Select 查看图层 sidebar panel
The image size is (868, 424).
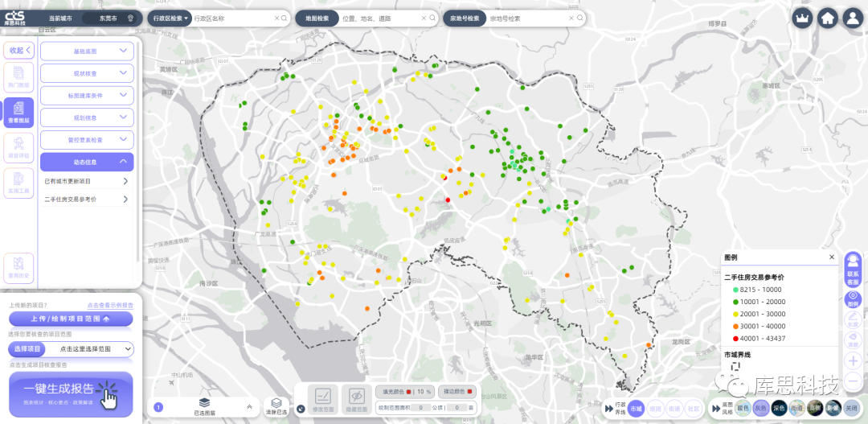[x=18, y=113]
